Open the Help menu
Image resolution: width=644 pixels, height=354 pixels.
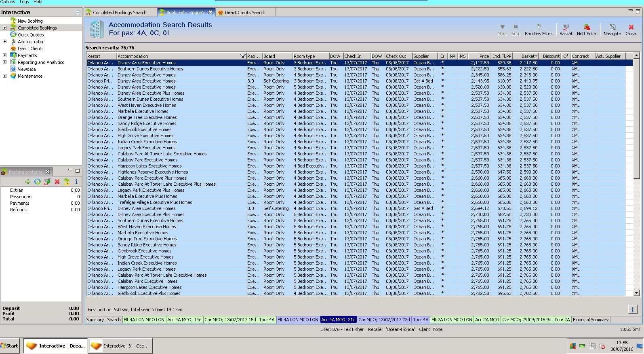38,2
